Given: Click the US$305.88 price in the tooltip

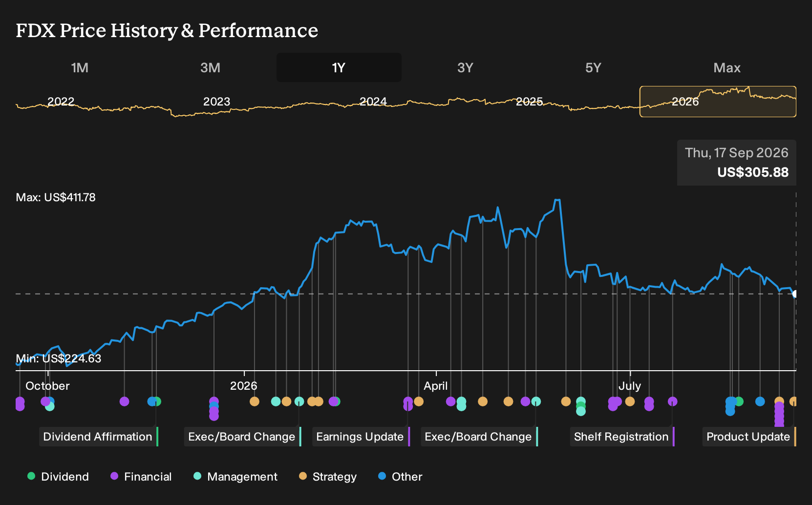Looking at the screenshot, I should pyautogui.click(x=753, y=172).
